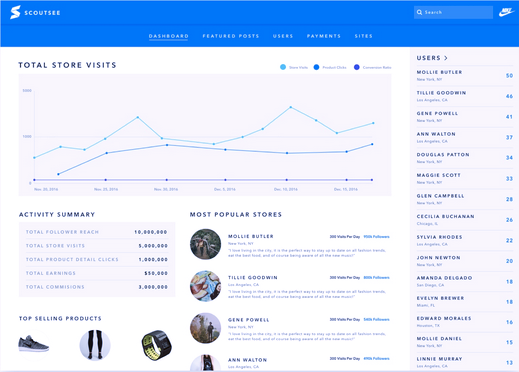Toggle the Conversion Ratio legend dot
This screenshot has width=519, height=372.
point(357,67)
